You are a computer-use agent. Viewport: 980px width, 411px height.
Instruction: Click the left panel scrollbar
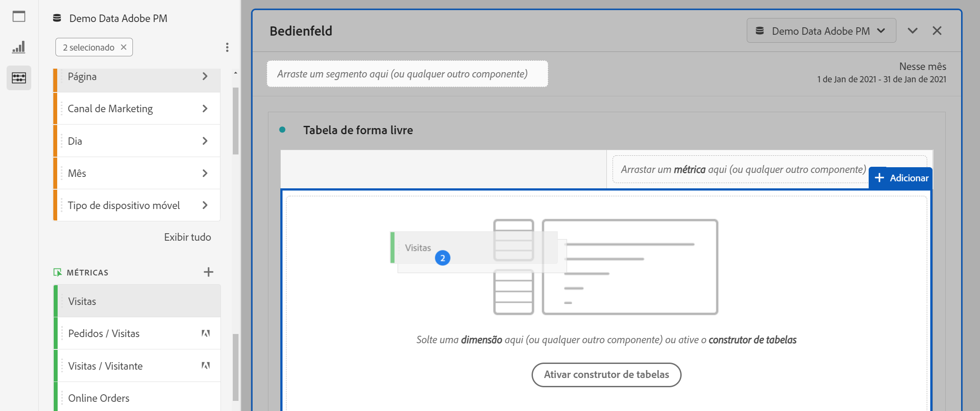pos(235,121)
